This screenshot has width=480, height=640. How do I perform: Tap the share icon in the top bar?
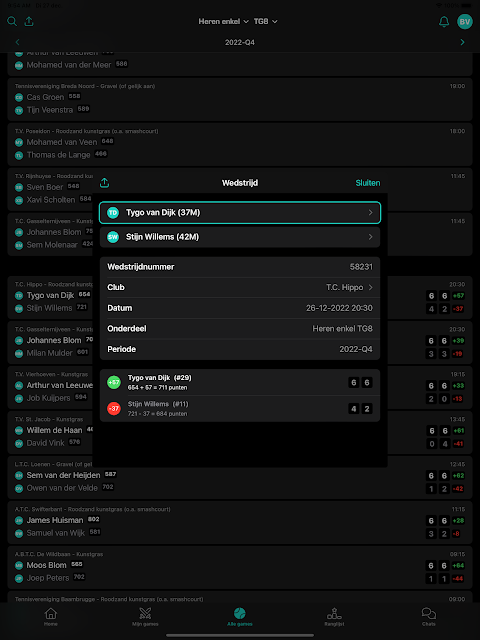29,21
